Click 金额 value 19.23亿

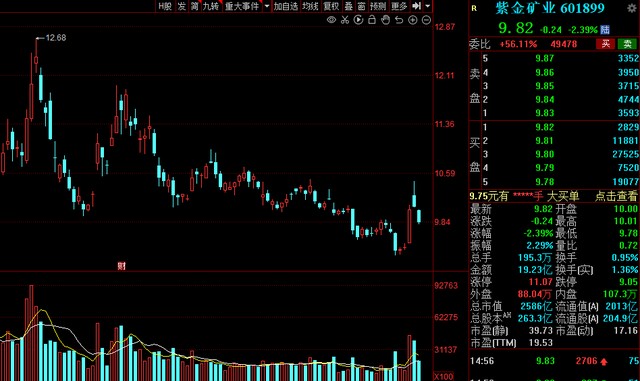click(535, 270)
